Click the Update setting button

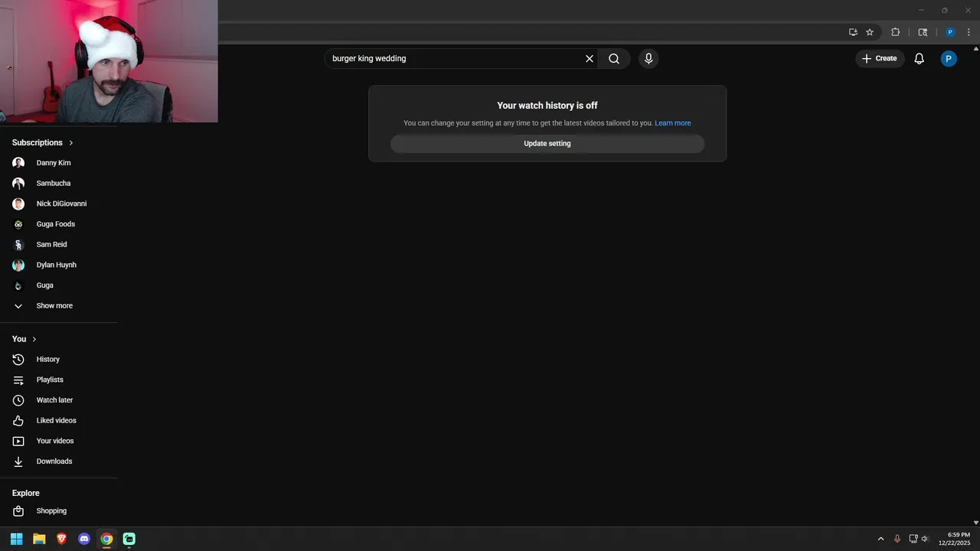point(547,143)
